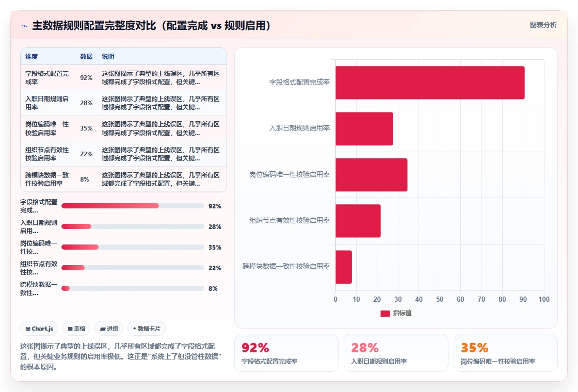Click the 图表分析 label in header
578x392 pixels.
coord(543,25)
